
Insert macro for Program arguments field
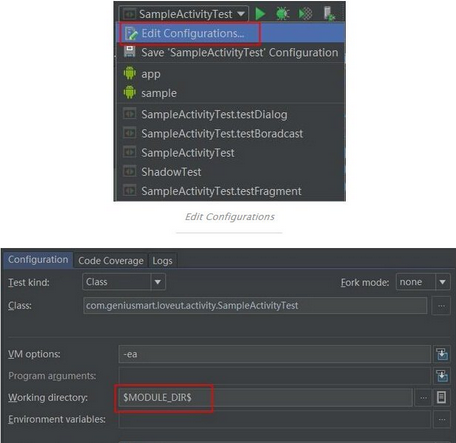[442, 376]
